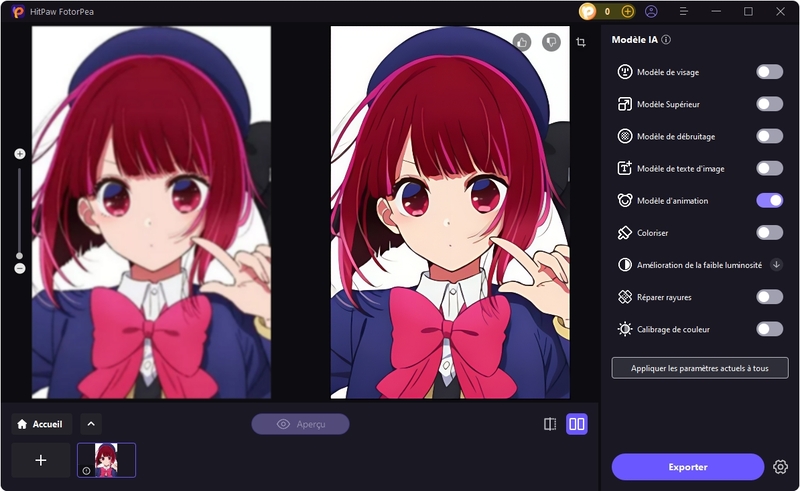Click the thumbs up feedback icon
Screen dimensions: 800x491
(521, 42)
